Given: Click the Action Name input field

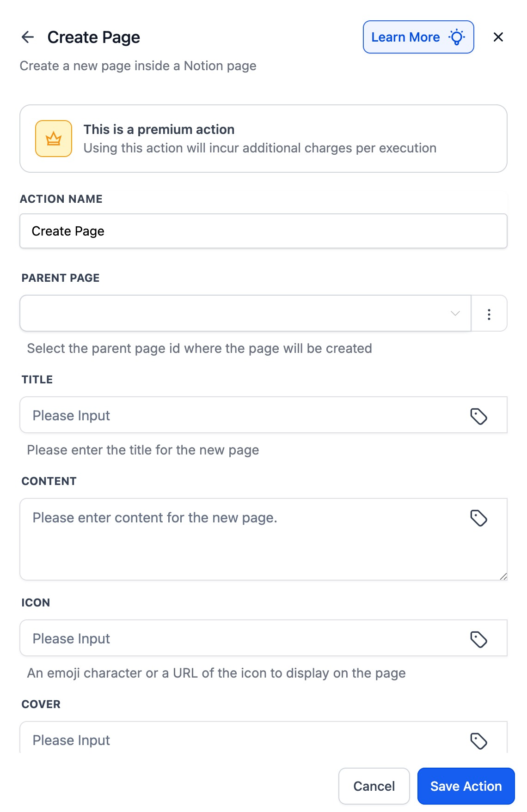Looking at the screenshot, I should coord(263,231).
